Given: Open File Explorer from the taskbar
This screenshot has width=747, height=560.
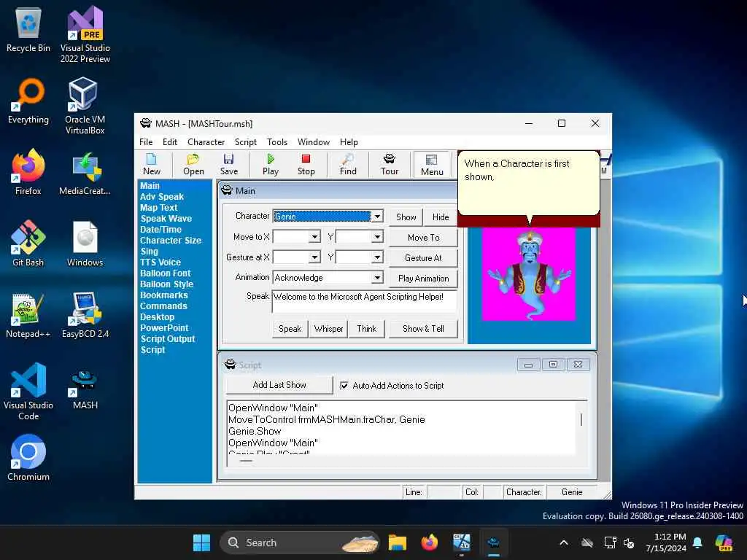Looking at the screenshot, I should 397,542.
